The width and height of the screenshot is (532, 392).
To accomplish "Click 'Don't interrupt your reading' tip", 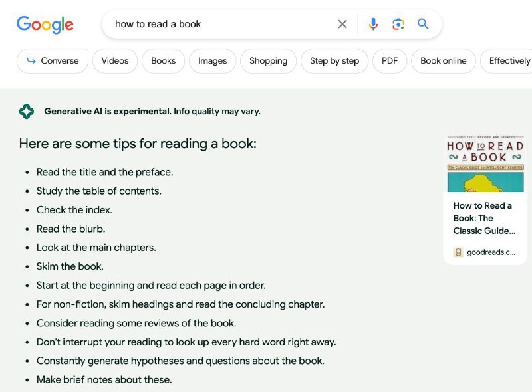I will pyautogui.click(x=186, y=342).
